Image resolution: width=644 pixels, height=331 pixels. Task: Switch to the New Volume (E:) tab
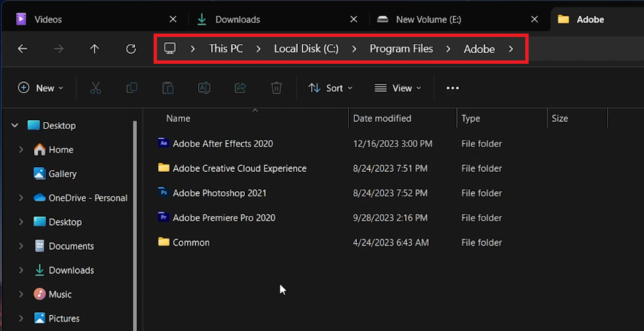pos(460,19)
